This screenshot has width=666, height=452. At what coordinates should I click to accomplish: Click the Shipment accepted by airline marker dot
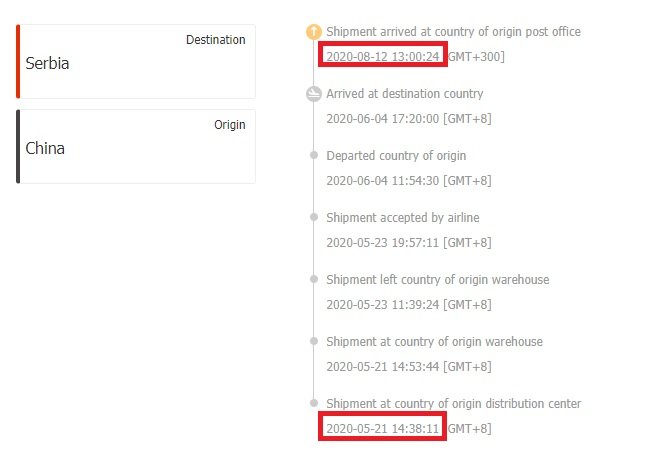(x=314, y=218)
